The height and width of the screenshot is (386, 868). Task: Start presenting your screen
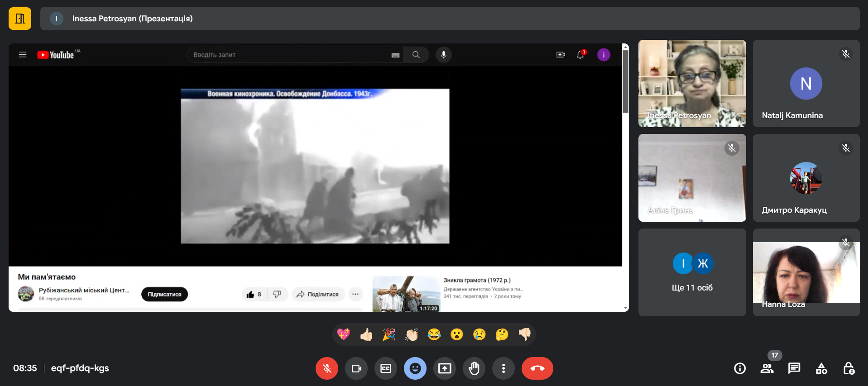445,368
